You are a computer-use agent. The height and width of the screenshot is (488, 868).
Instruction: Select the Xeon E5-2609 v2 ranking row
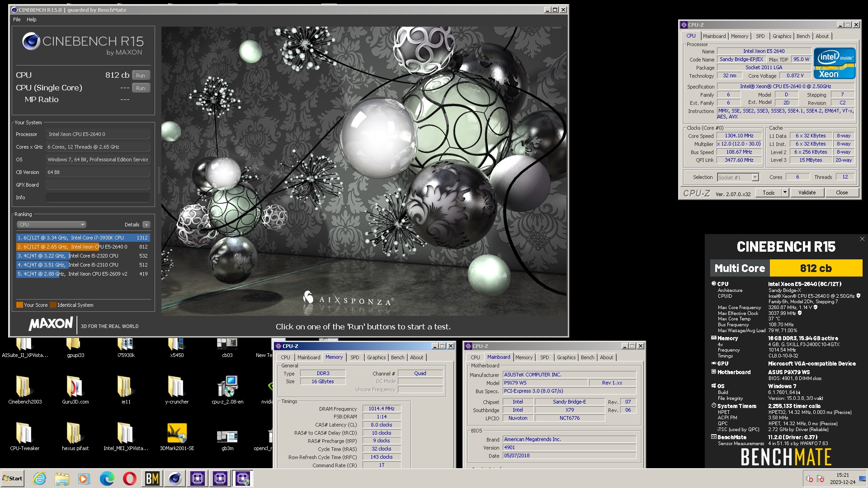pos(83,274)
